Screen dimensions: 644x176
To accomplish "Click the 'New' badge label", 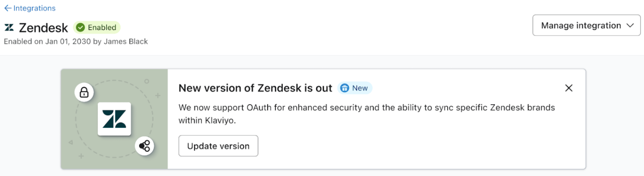I will point(360,88).
